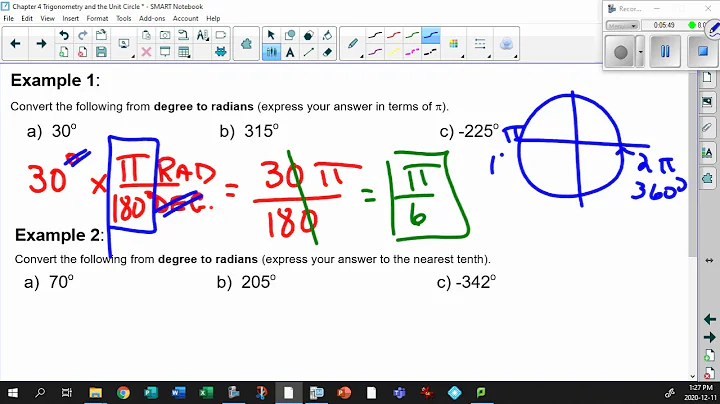Show the screen shade

[x=165, y=52]
